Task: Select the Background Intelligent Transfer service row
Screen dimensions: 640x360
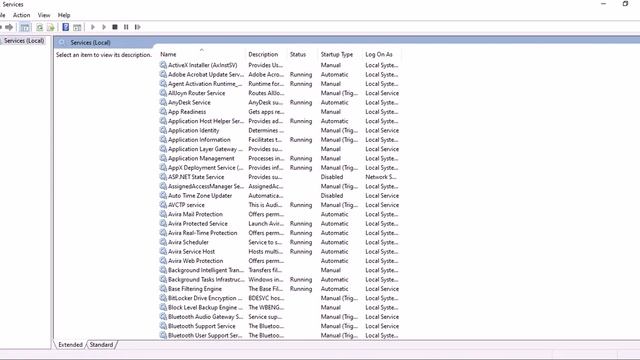Action: coord(279,270)
